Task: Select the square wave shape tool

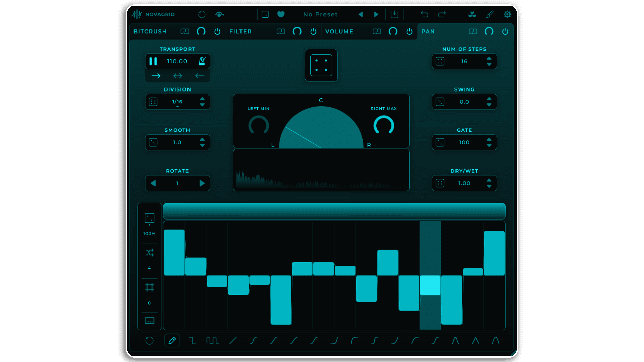Action: point(212,341)
